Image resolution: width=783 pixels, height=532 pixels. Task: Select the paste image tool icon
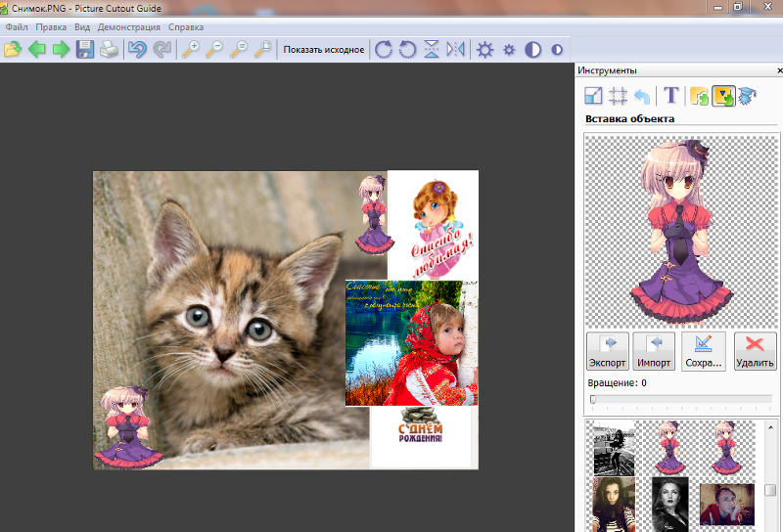coord(699,96)
